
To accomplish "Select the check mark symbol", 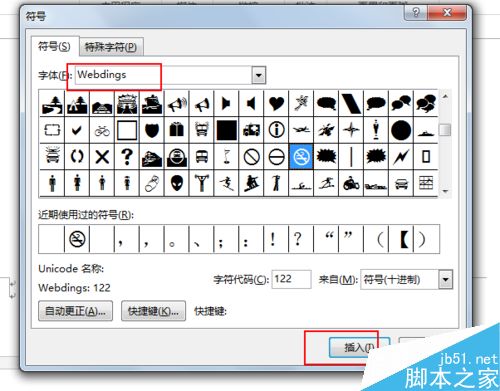I will (x=77, y=130).
